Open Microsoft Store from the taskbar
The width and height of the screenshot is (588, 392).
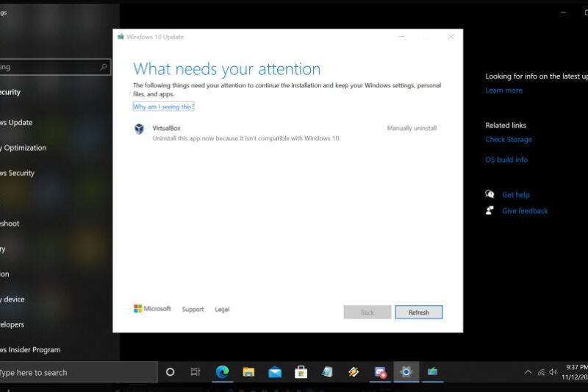pyautogui.click(x=301, y=371)
